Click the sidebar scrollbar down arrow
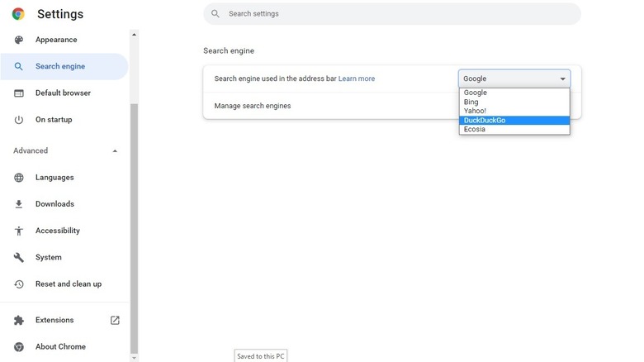This screenshot has height=362, width=644. pos(135,357)
